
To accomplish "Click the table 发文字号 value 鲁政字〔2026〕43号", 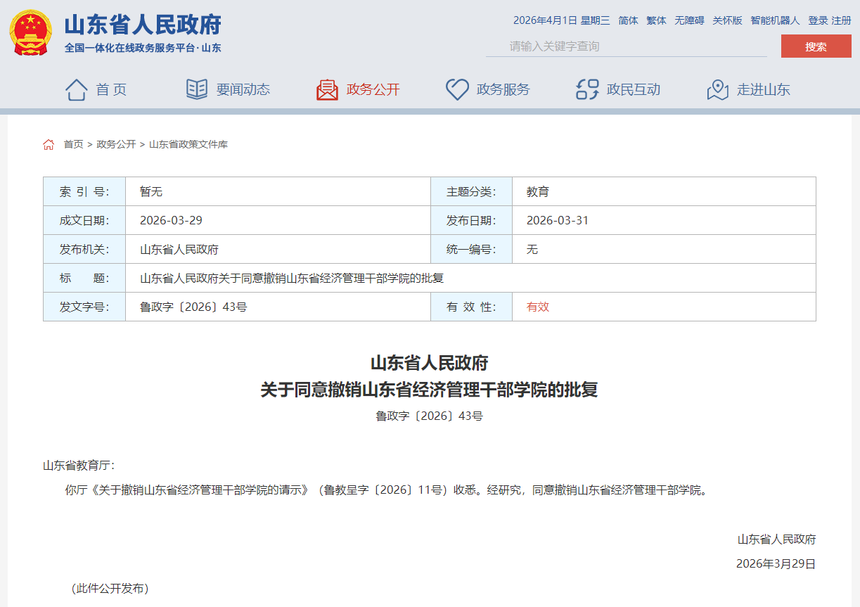I will [193, 307].
